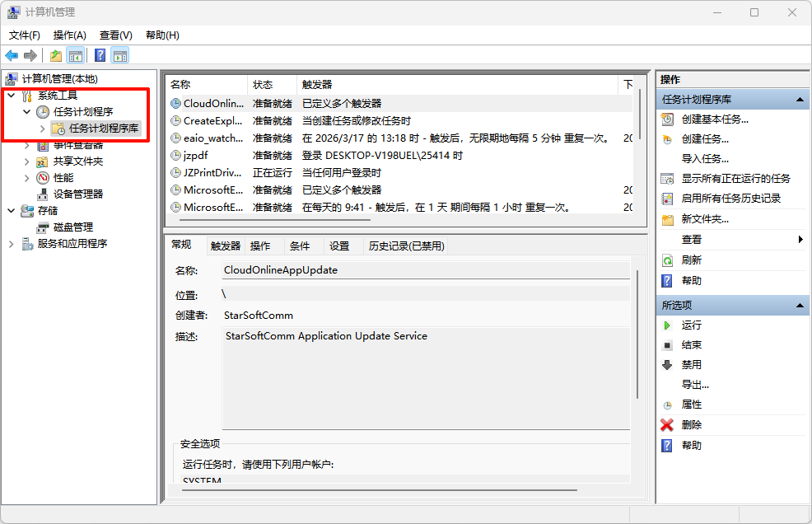Enable history via 启用所有任务历史记录
The image size is (812, 524).
point(730,199)
